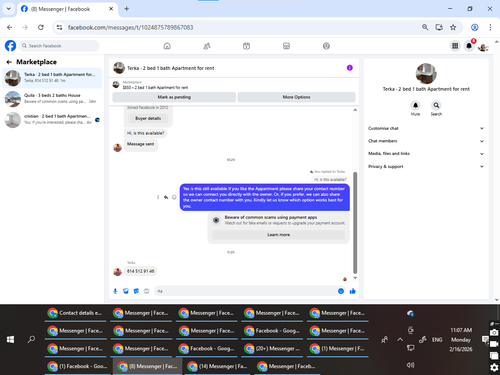Mute conversation bell in right panel
The width and height of the screenshot is (500, 375).
(x=415, y=105)
